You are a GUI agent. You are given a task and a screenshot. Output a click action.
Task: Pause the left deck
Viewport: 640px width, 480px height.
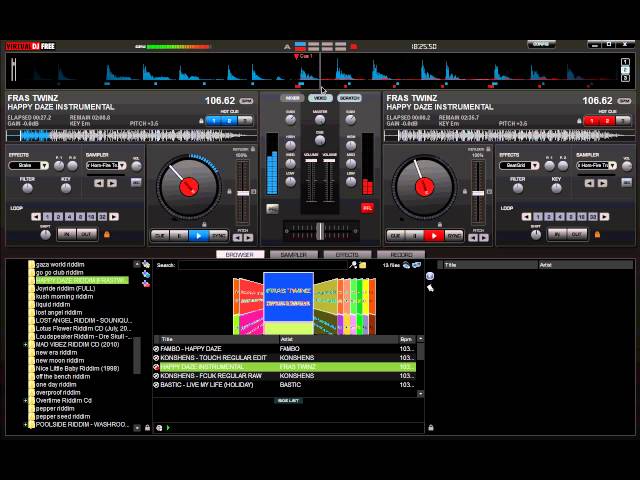tap(179, 236)
